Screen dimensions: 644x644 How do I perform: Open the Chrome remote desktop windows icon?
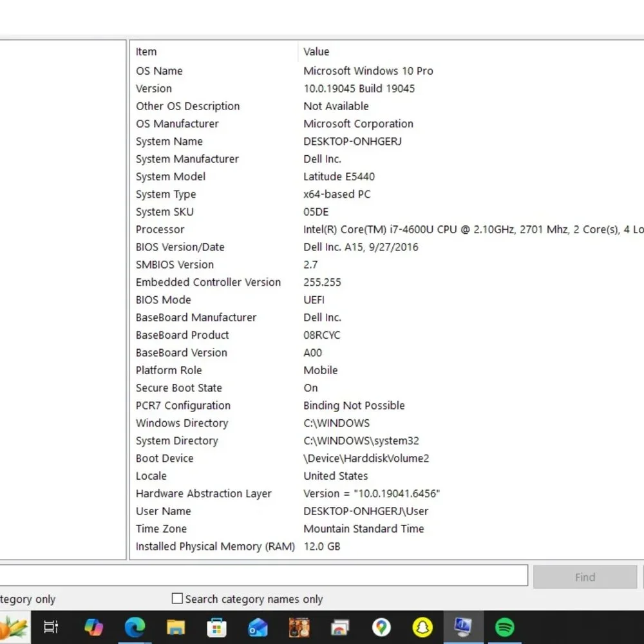pyautogui.click(x=339, y=627)
